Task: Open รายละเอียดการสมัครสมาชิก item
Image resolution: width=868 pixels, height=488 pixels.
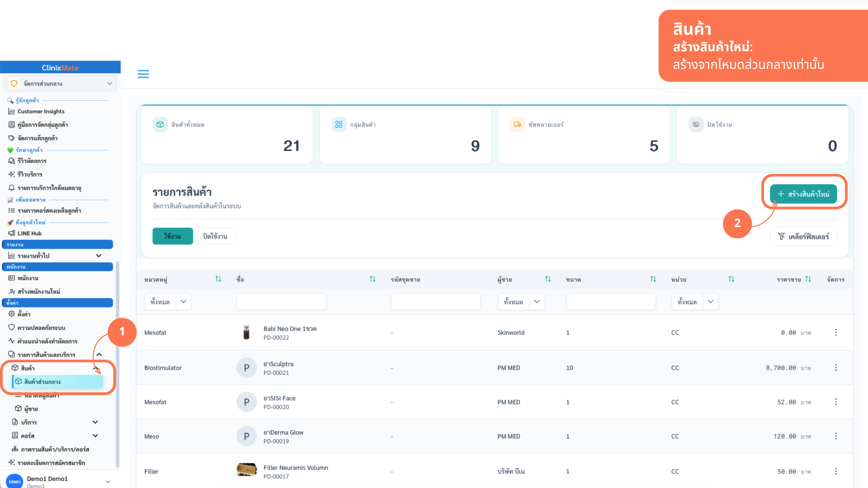Action: [47, 463]
